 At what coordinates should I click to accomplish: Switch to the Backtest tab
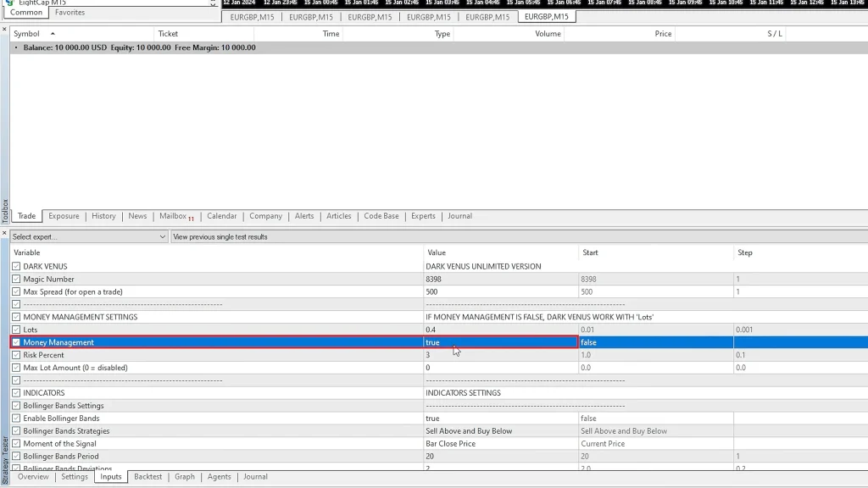click(147, 477)
